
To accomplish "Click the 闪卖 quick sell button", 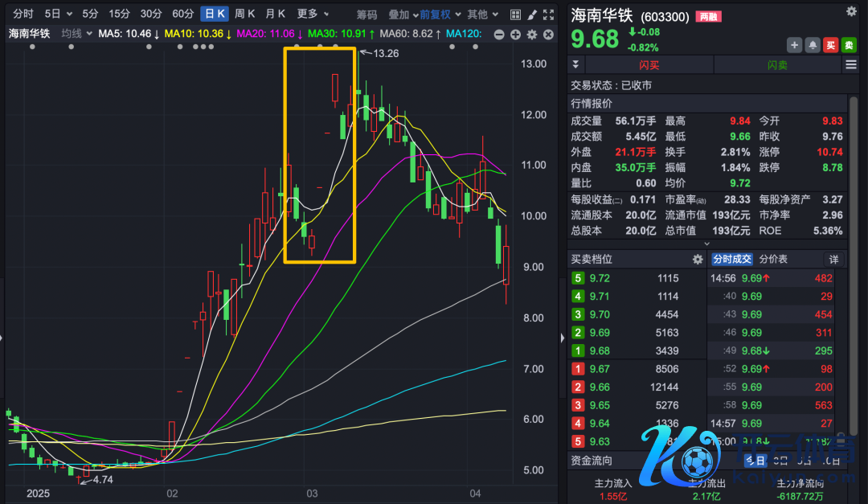I will [x=777, y=65].
